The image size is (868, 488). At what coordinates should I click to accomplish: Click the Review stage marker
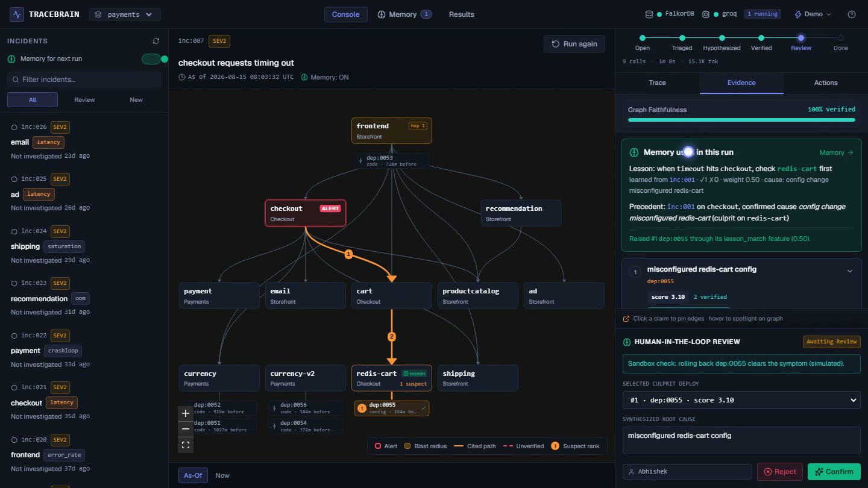click(801, 38)
